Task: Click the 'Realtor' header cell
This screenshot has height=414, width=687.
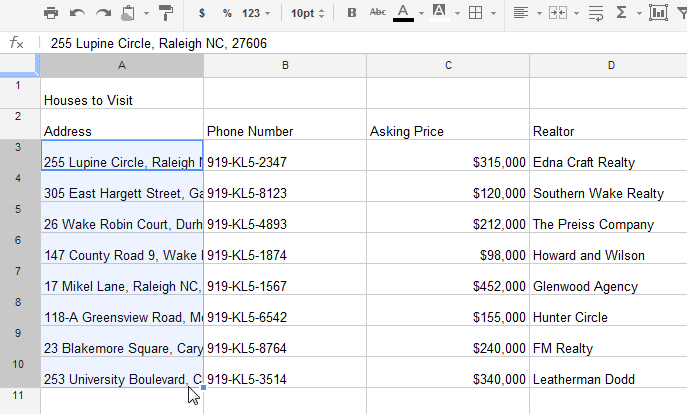Action: pos(609,124)
